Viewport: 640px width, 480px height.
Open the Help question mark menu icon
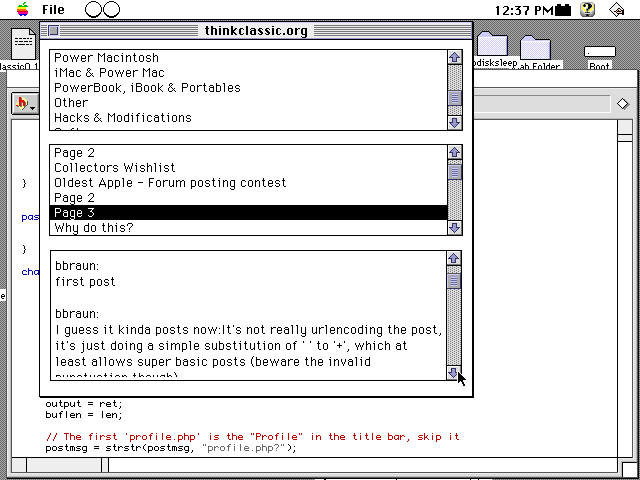(x=588, y=10)
